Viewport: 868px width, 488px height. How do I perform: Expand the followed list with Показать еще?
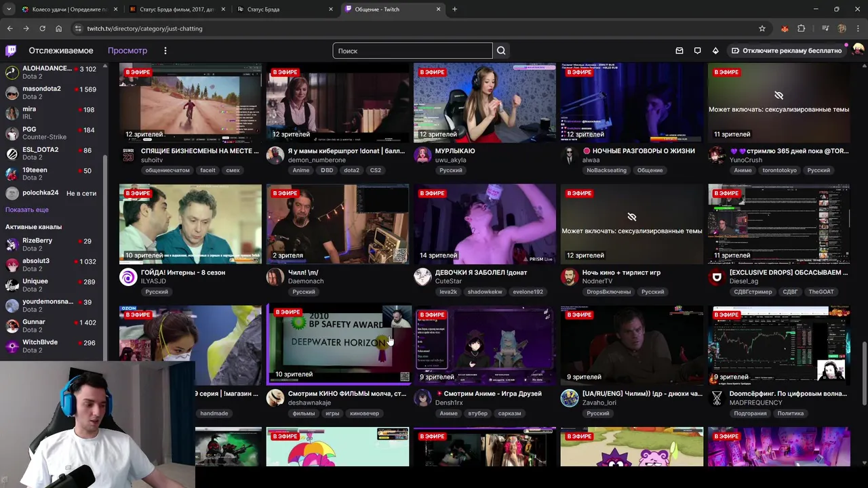pos(27,210)
